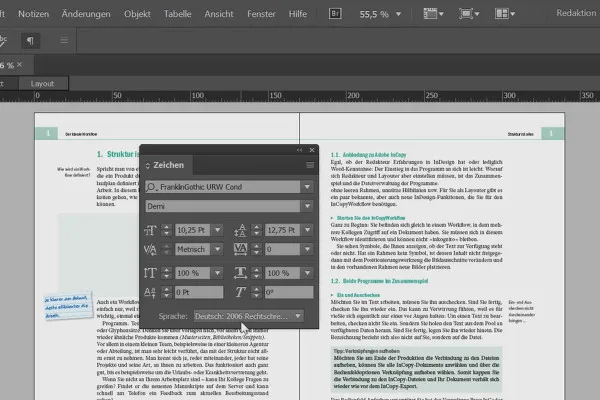
Task: Open the Notizen menu
Action: tap(34, 14)
